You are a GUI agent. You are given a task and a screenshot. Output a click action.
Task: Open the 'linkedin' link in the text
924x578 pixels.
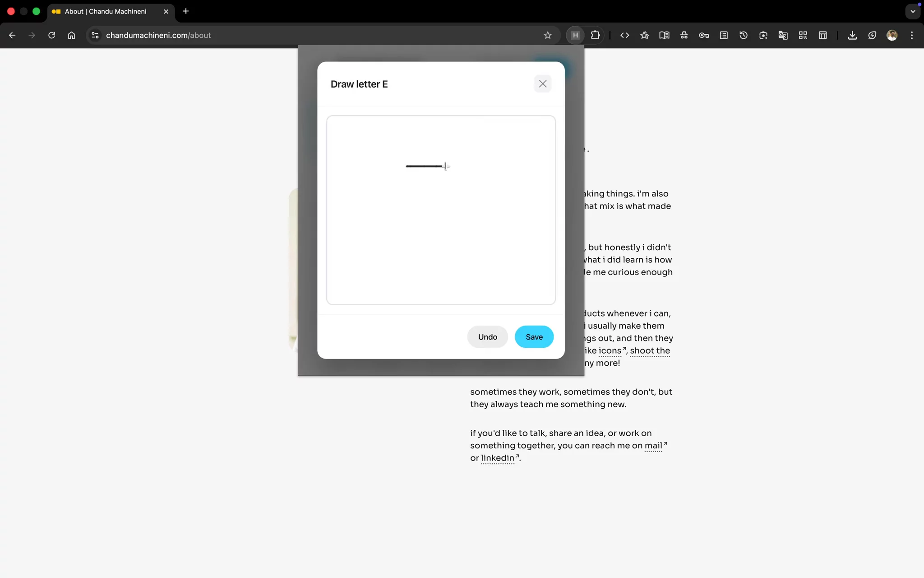pyautogui.click(x=497, y=458)
